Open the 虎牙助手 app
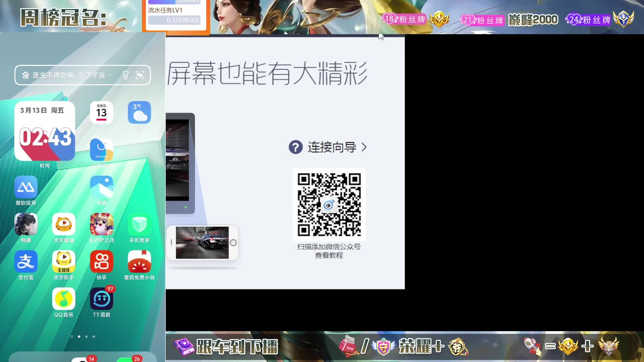Screen dimensions: 644x362 click(63, 262)
